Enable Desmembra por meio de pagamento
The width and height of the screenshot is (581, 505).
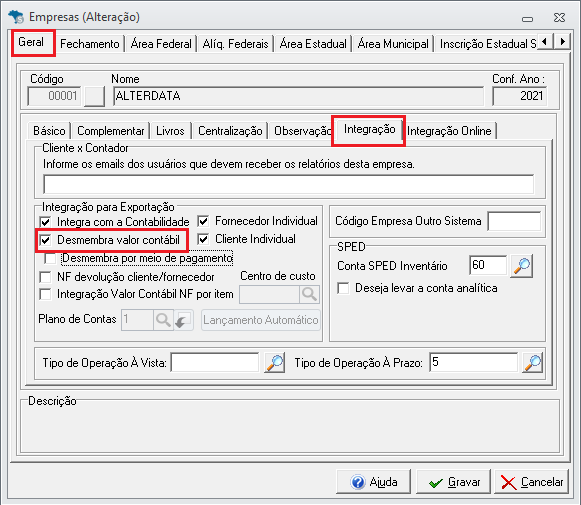(x=50, y=258)
